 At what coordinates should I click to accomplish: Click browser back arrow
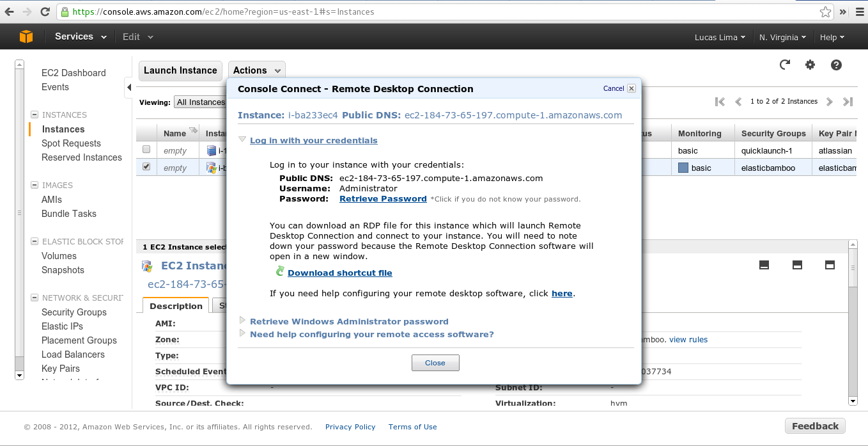(10, 12)
